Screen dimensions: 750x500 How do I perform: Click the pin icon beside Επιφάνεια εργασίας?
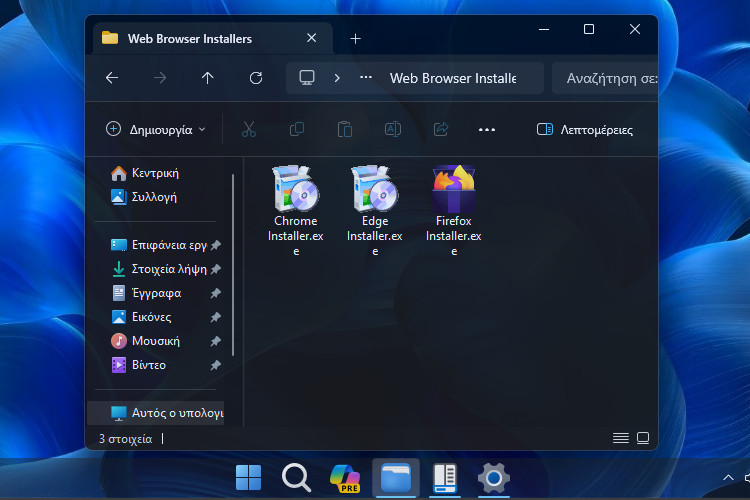click(x=216, y=245)
